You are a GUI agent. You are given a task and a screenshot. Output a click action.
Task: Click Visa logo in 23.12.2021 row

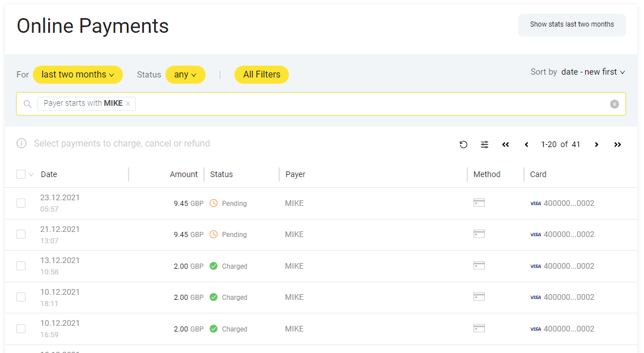[x=536, y=203]
